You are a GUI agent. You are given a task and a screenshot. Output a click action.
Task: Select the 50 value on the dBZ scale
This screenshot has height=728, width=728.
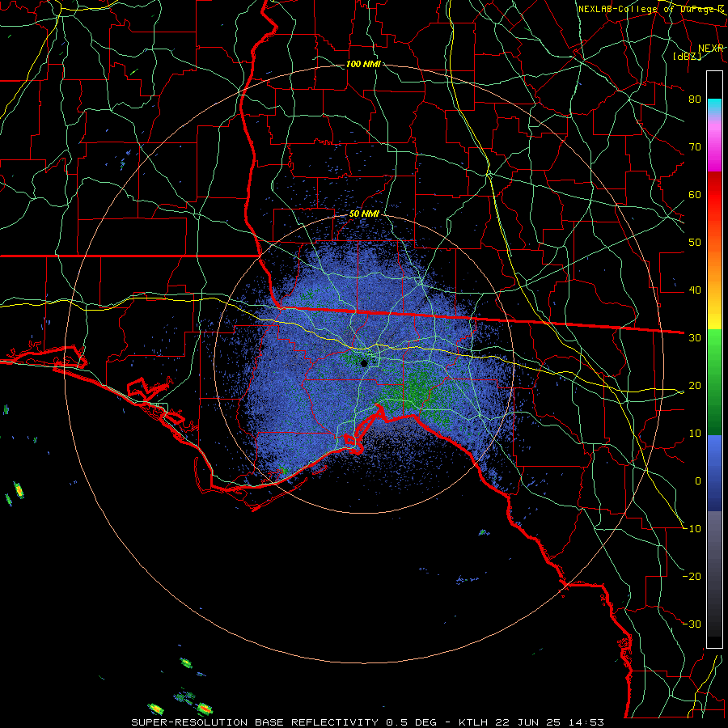pyautogui.click(x=695, y=243)
